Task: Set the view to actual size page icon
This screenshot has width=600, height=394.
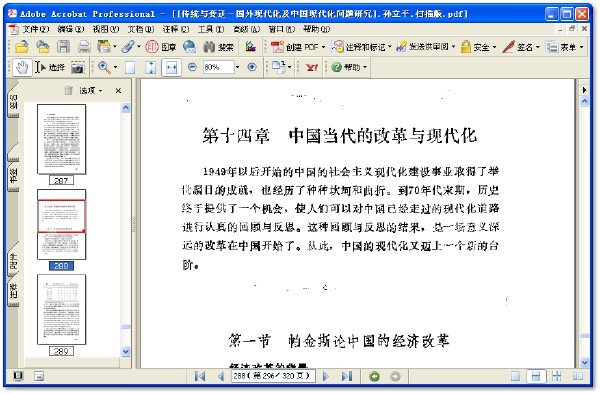Action: [130, 68]
